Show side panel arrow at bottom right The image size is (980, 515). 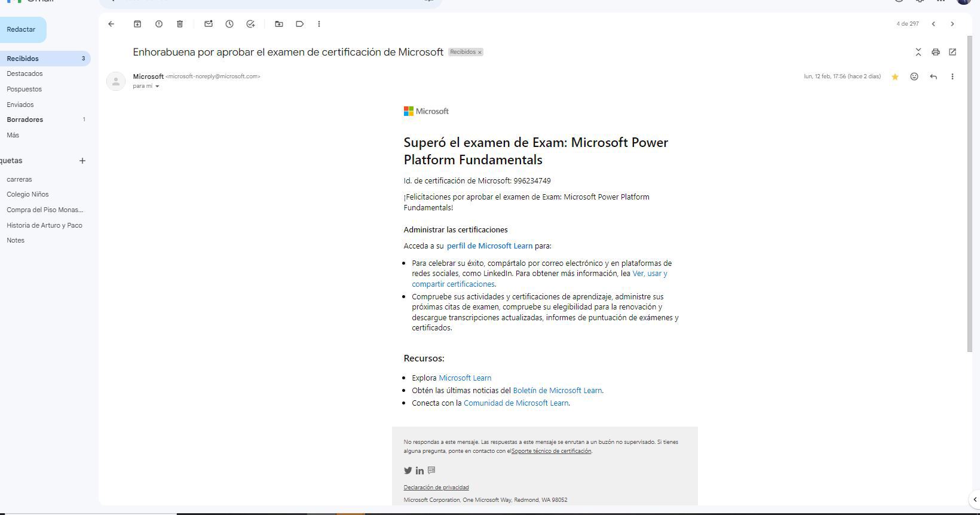975,499
